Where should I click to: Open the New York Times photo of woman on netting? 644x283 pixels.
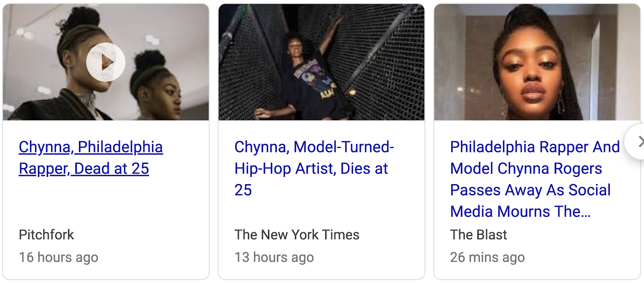(321, 62)
